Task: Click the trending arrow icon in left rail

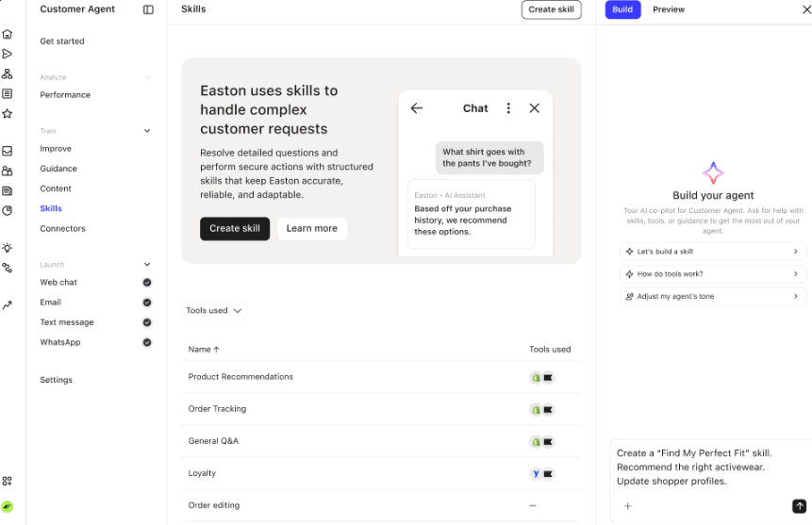Action: (x=8, y=305)
